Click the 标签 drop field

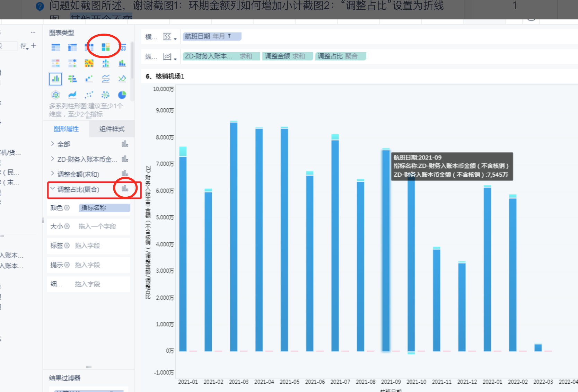[x=88, y=246]
